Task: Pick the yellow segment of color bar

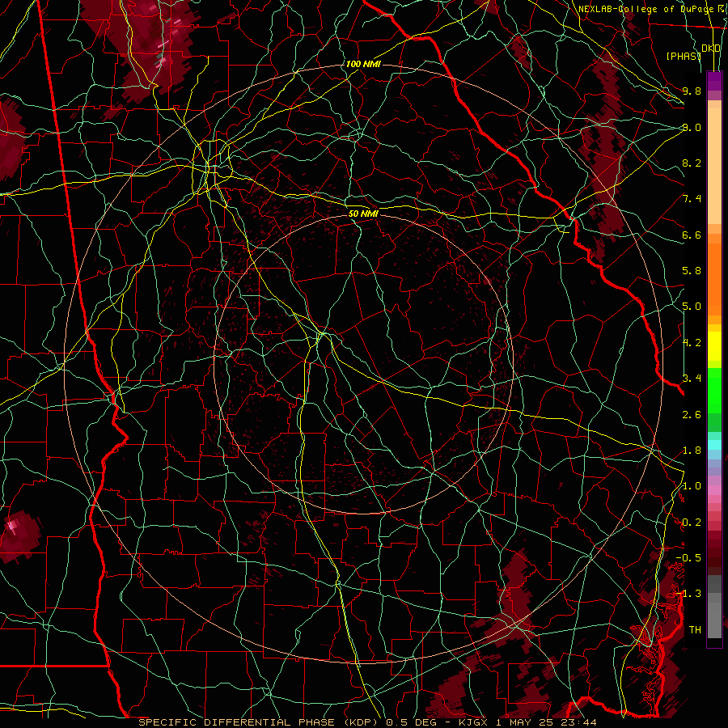Action: click(714, 346)
